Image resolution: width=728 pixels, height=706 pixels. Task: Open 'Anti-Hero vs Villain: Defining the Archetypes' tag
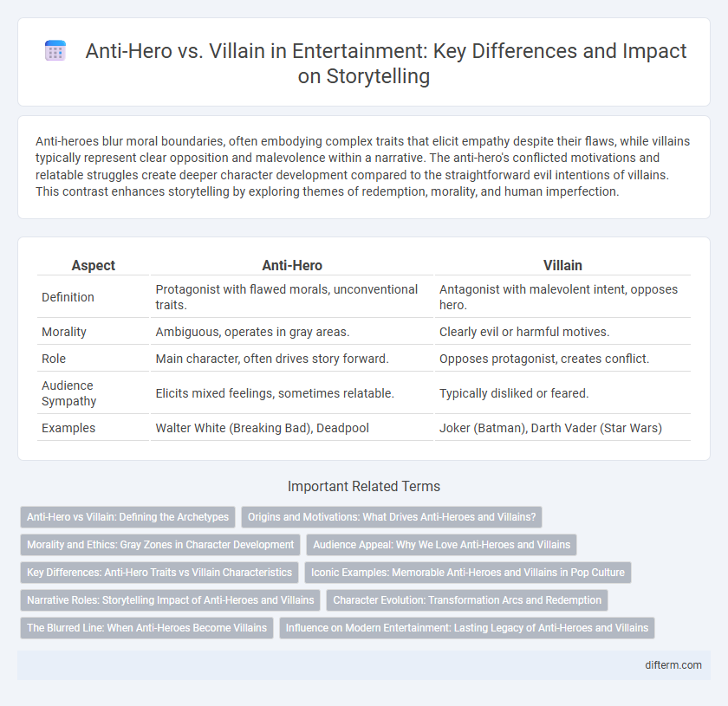127,517
